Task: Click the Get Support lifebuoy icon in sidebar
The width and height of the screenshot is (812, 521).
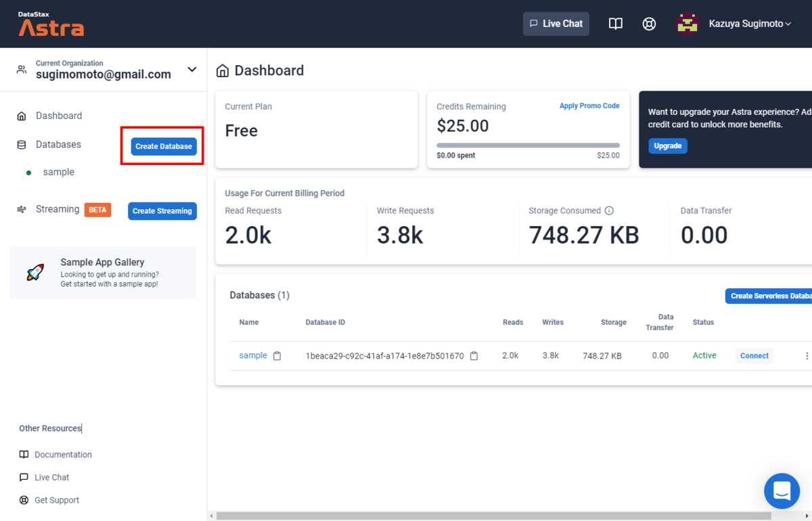Action: [24, 500]
